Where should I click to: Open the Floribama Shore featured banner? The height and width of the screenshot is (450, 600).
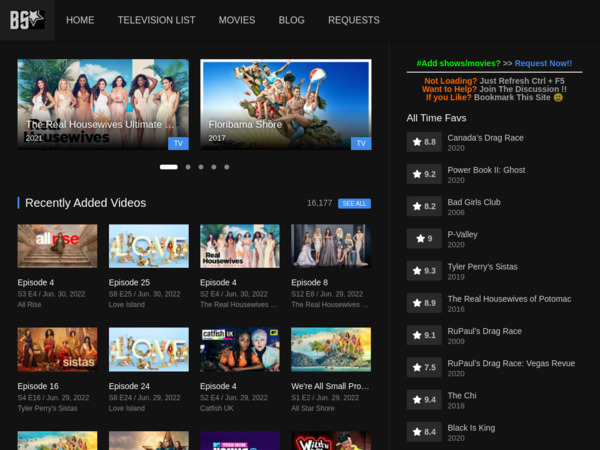click(286, 104)
